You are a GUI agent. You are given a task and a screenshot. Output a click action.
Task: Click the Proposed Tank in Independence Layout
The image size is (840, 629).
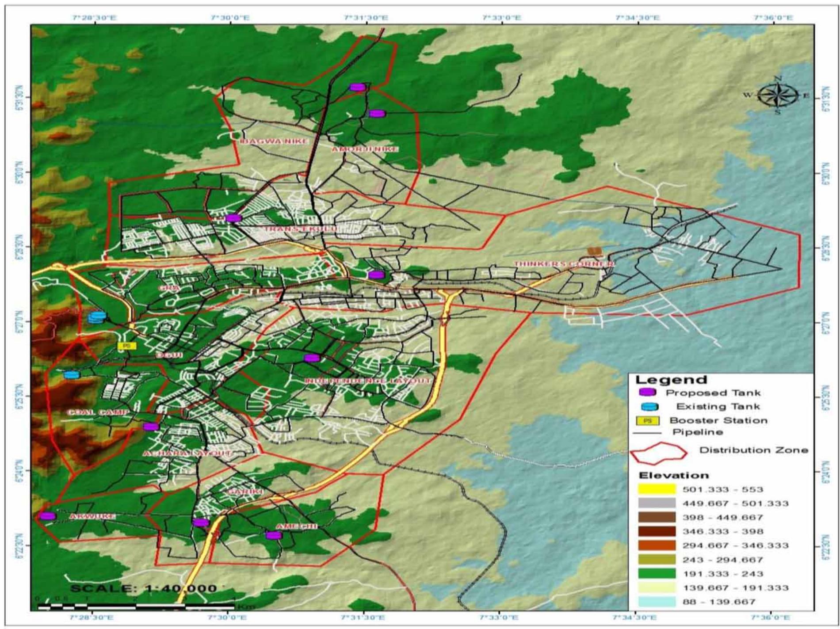313,358
